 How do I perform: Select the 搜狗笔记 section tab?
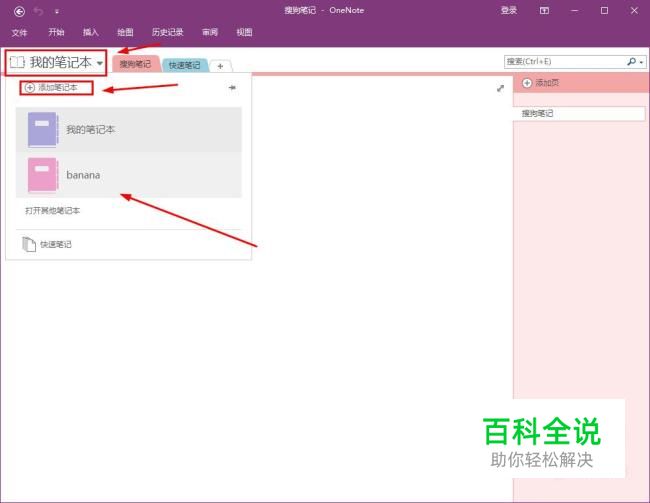(136, 64)
